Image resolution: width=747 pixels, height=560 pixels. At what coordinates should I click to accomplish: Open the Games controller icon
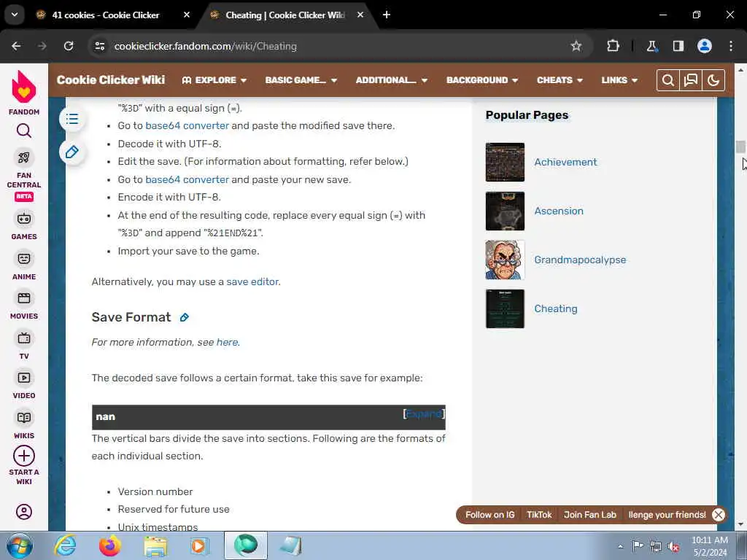coord(24,219)
